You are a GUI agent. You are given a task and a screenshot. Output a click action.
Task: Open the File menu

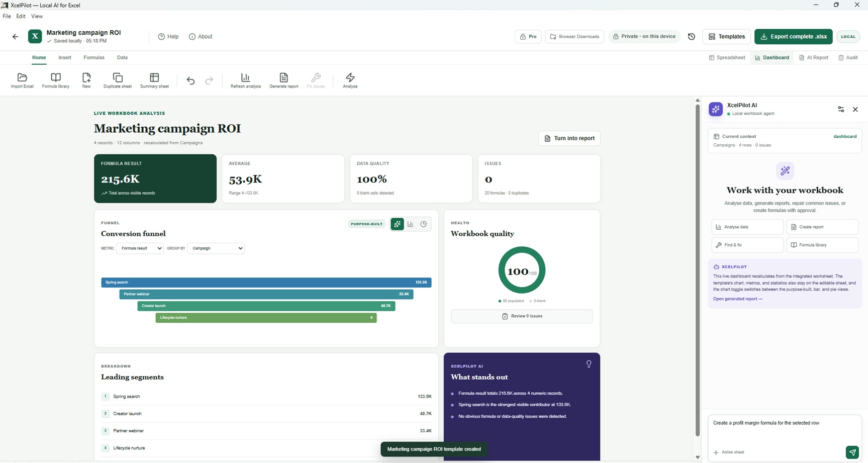coord(7,16)
